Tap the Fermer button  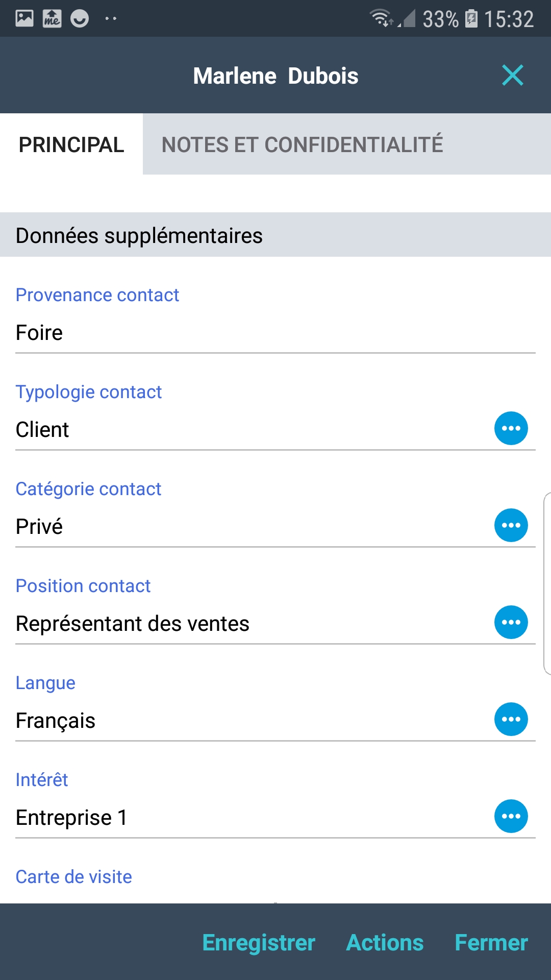[x=491, y=942]
